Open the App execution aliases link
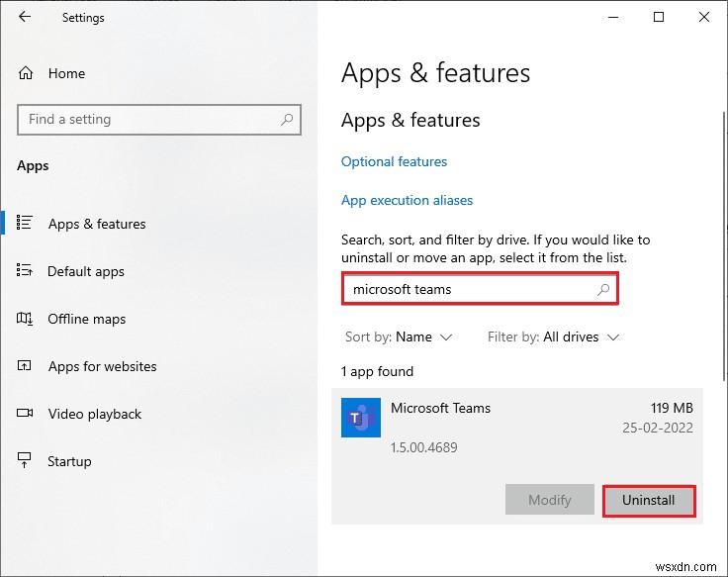The height and width of the screenshot is (577, 728). [x=407, y=200]
